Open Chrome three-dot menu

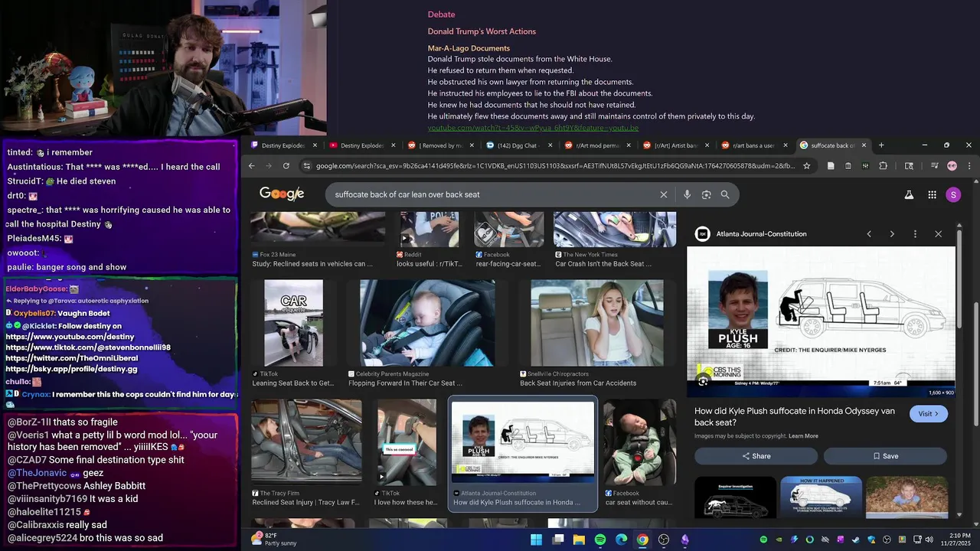(x=969, y=165)
